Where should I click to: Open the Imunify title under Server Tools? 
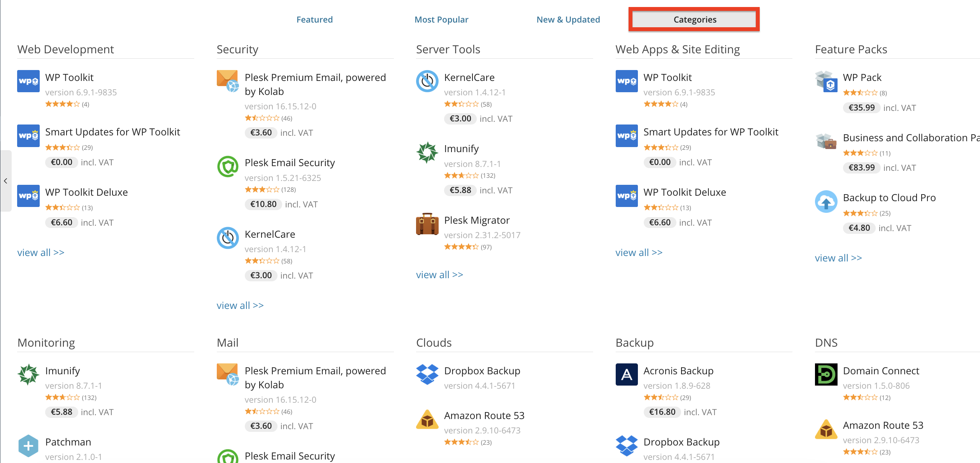click(461, 149)
